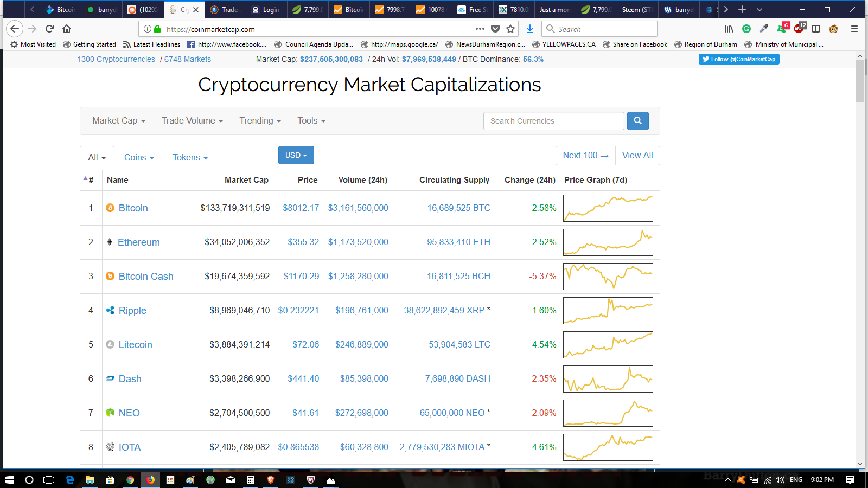The image size is (868, 488).
Task: Switch to the (10295 browser tab
Action: point(143,10)
